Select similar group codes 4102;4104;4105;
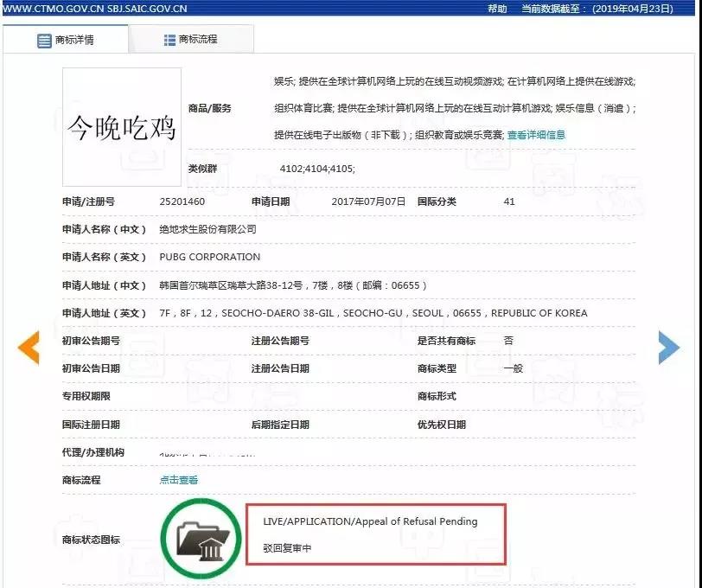The height and width of the screenshot is (588, 702). pos(317,169)
